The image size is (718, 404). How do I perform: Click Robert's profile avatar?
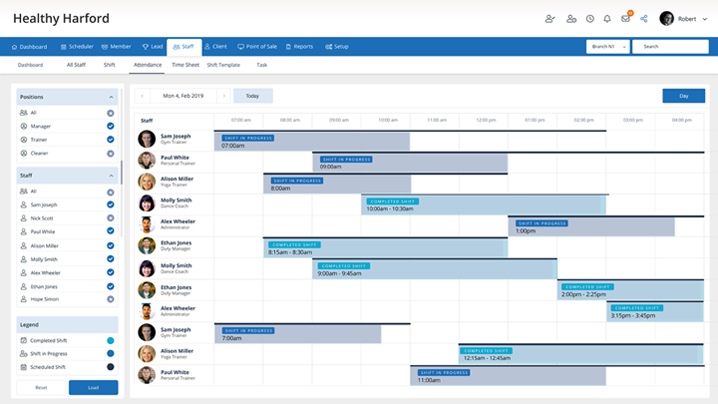coord(667,19)
